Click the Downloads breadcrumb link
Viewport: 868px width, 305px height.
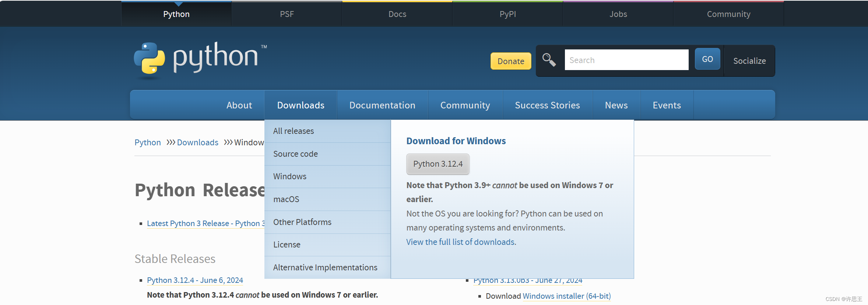(x=198, y=142)
